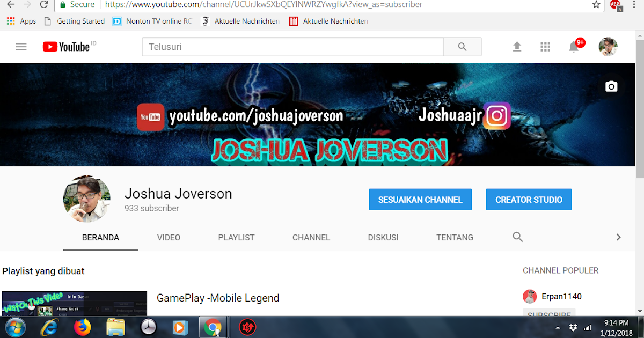The width and height of the screenshot is (644, 338).
Task: Open the clock app in taskbar
Action: 148,327
